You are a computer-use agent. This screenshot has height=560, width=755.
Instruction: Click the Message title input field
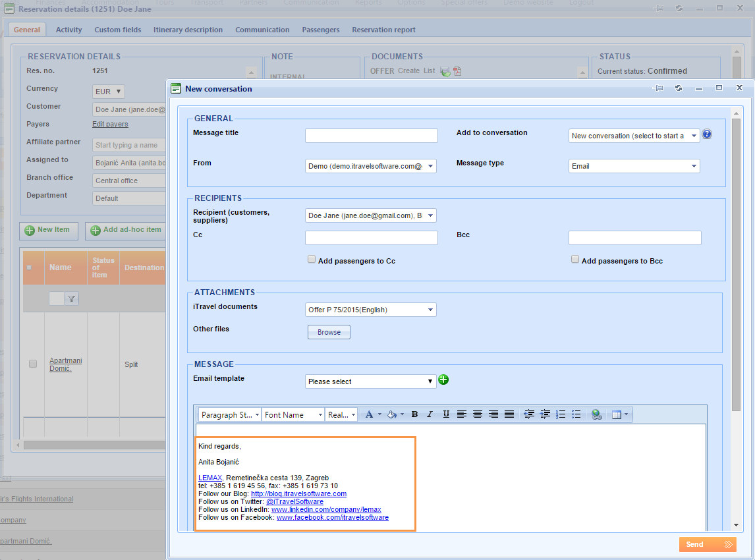[371, 136]
